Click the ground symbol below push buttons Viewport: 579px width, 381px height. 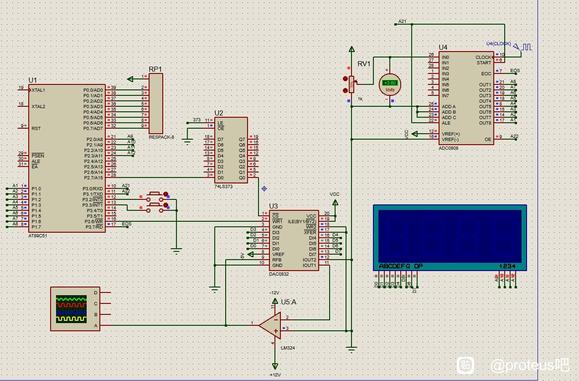click(176, 251)
